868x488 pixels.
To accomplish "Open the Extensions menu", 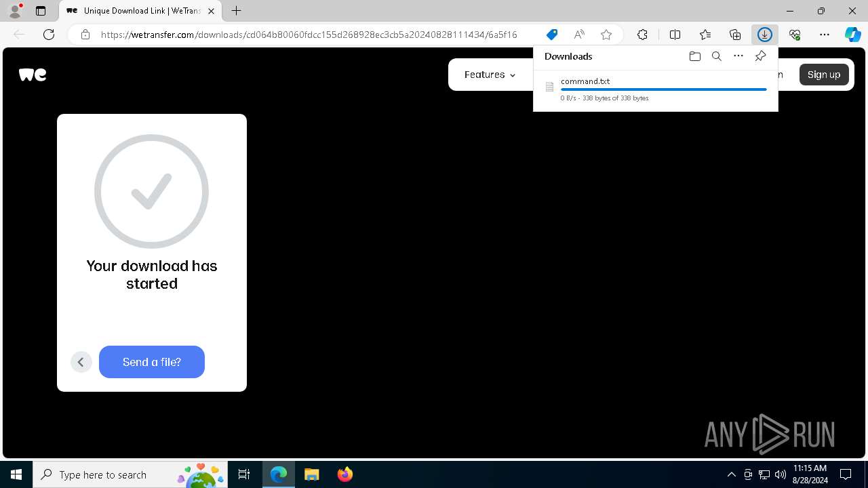I will click(x=642, y=35).
